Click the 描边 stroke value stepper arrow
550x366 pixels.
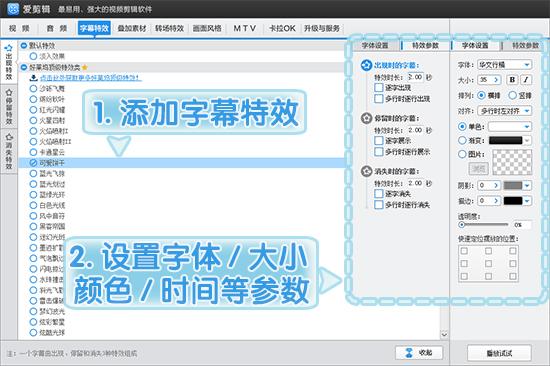click(496, 201)
